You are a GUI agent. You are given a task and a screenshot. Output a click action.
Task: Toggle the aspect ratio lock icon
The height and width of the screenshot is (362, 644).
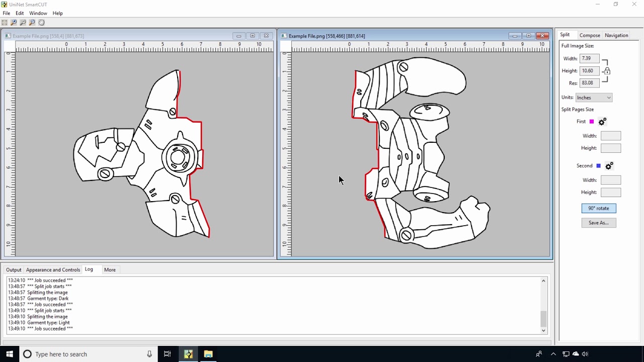(x=607, y=71)
